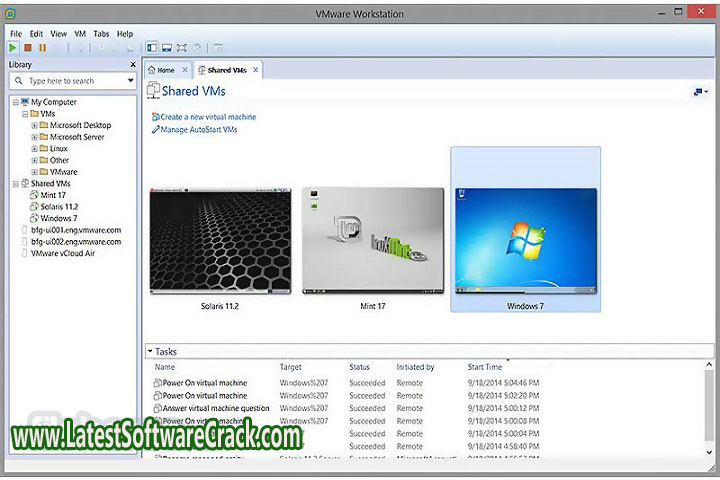Select the Answer virtual machine question task
Screen dimensions: 720x480
click(x=216, y=408)
